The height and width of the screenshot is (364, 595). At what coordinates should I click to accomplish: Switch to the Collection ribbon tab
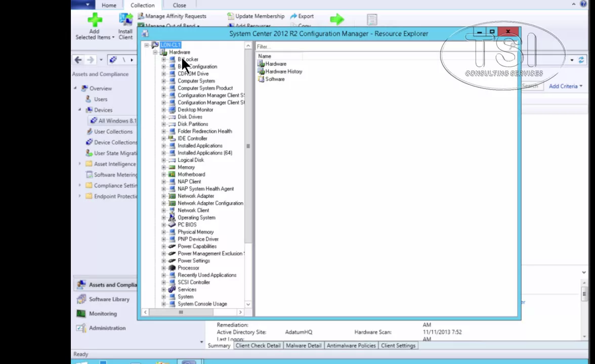click(142, 5)
